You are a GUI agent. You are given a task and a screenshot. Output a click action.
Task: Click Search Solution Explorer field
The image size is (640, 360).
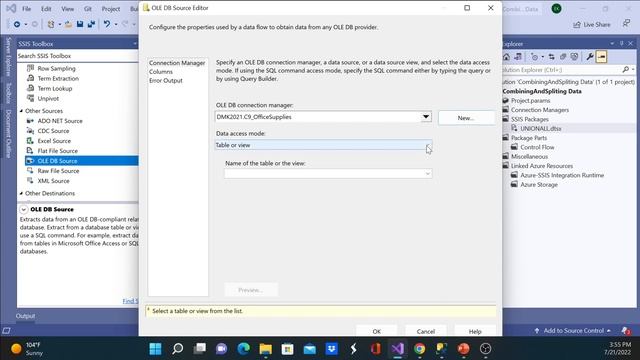click(561, 70)
